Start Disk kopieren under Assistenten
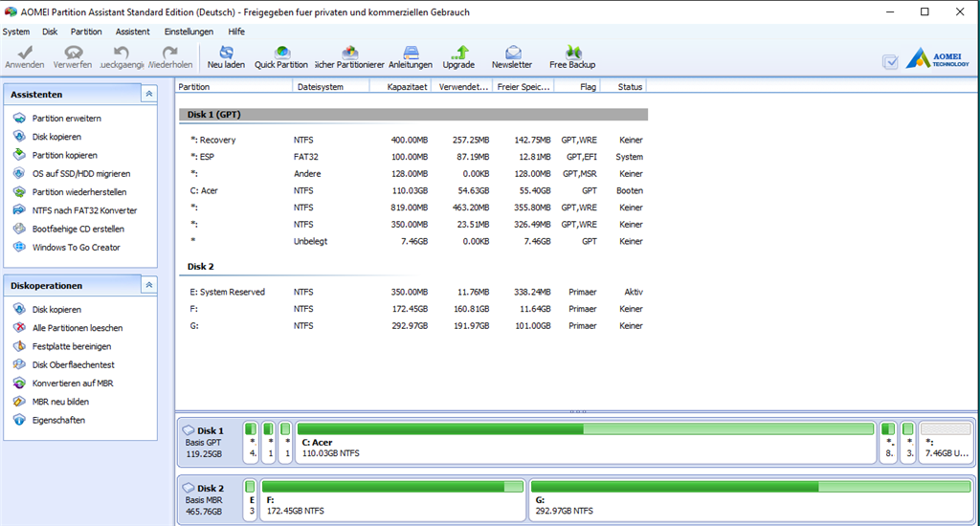980x526 pixels. tap(56, 137)
